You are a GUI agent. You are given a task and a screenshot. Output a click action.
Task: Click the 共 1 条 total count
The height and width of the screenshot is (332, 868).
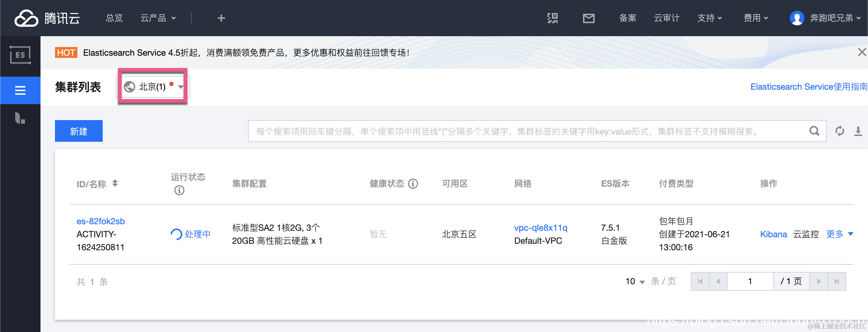[92, 282]
